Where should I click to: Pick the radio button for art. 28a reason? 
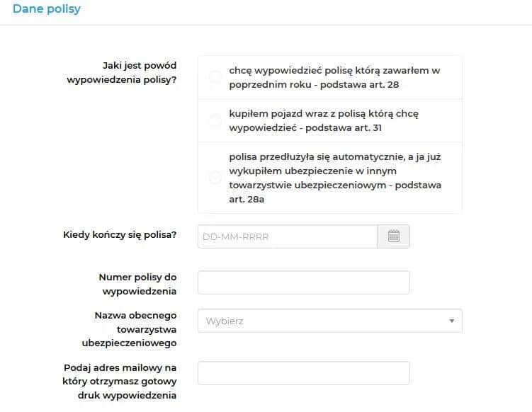215,178
